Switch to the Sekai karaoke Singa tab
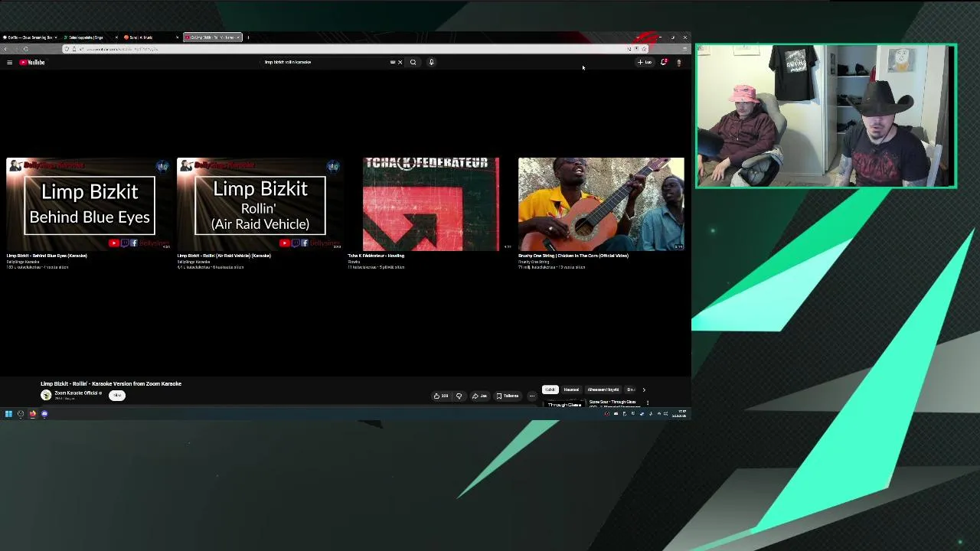This screenshot has width=980, height=551. 90,37
